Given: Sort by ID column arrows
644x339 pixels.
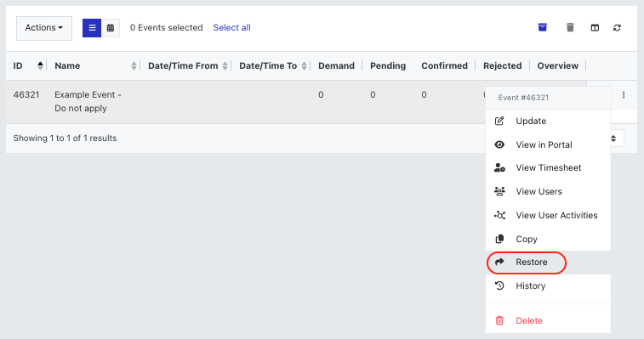Looking at the screenshot, I should (40, 65).
